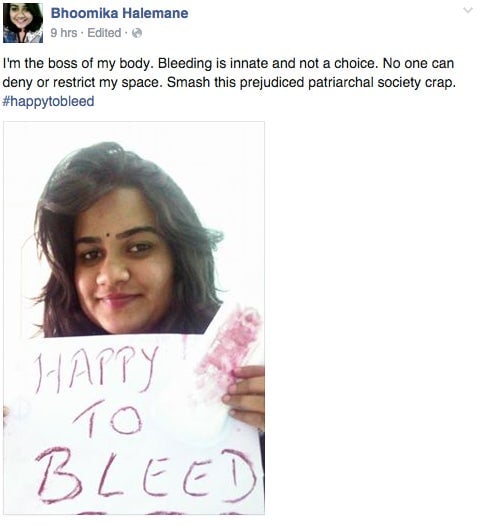Image resolution: width=483 pixels, height=525 pixels.
Task: Open the post options chevron menu
Action: tap(468, 10)
